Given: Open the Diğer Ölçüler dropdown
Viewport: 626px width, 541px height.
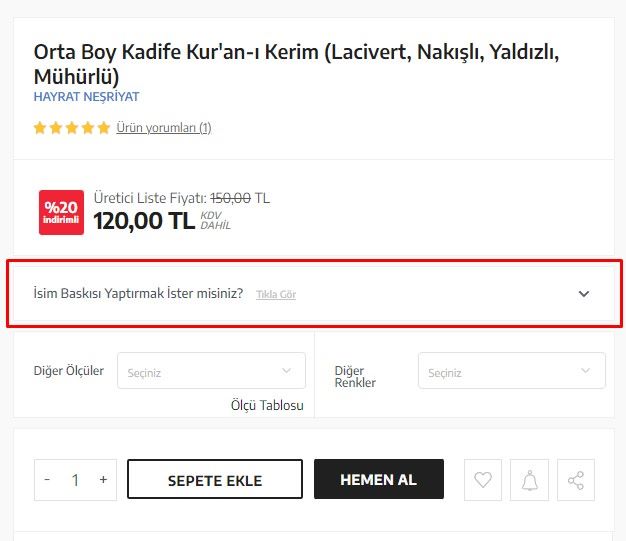Looking at the screenshot, I should [x=211, y=371].
